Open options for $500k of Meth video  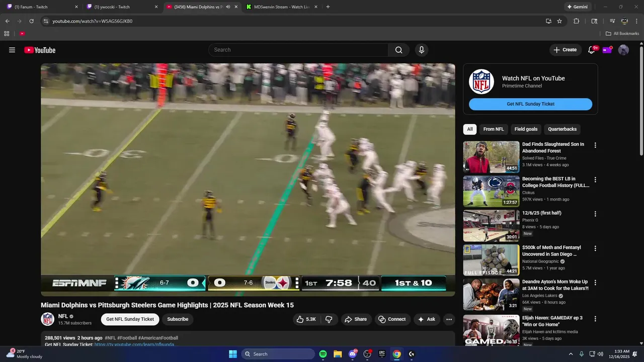[595, 248]
